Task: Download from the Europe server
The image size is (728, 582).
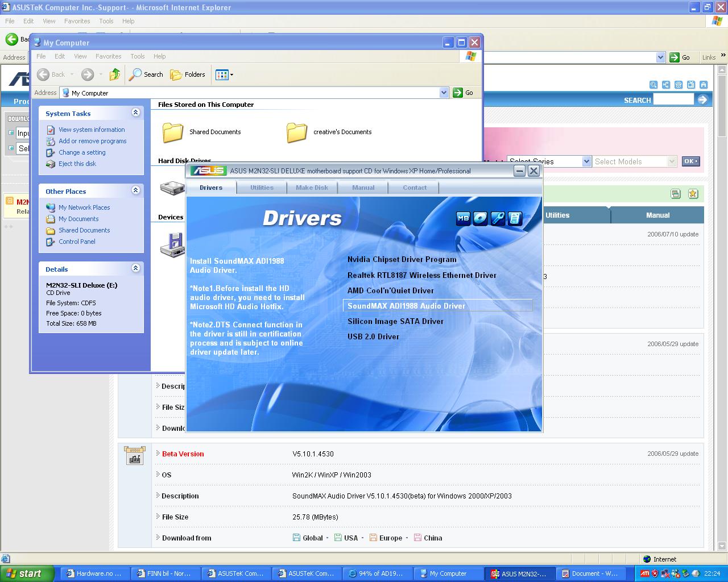Action: click(386, 538)
